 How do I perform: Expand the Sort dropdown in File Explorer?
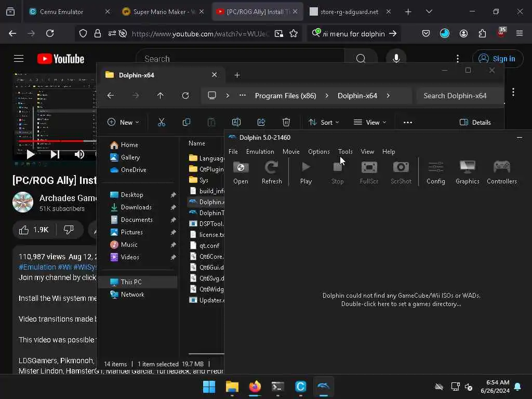pos(324,122)
